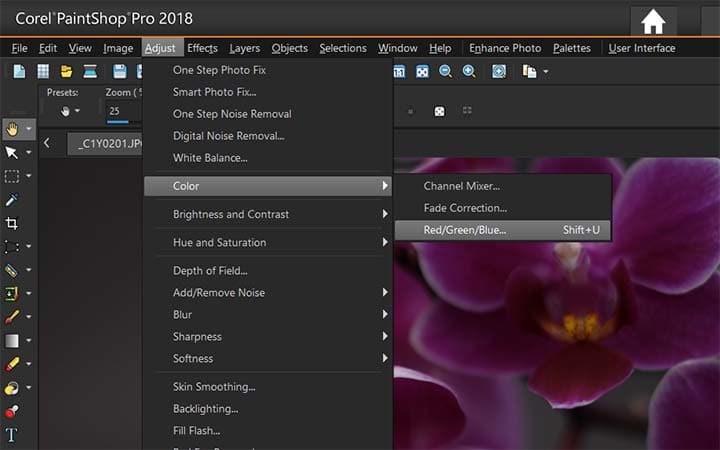Select the _C1Y0201 image tab
The height and width of the screenshot is (450, 720).
[106, 144]
